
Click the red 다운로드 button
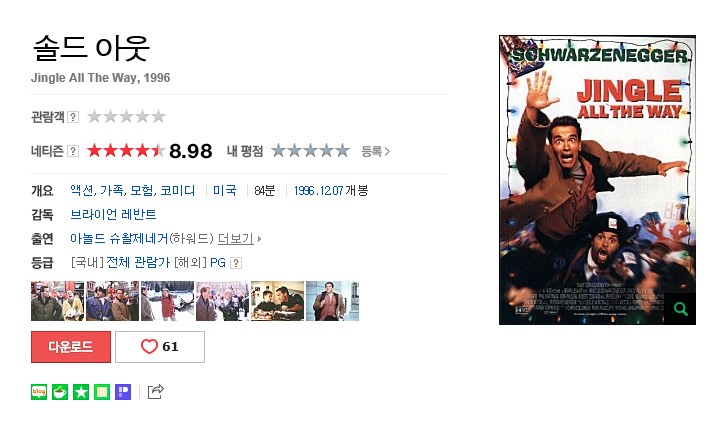[71, 347]
